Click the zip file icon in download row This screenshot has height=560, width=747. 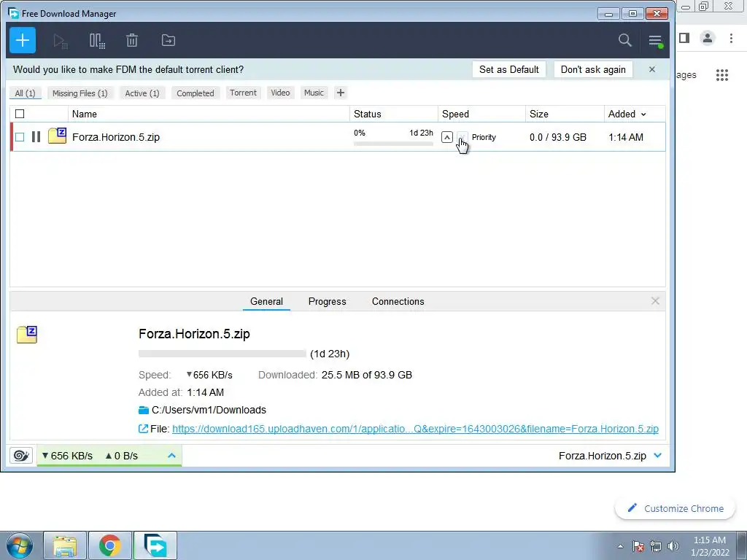pyautogui.click(x=57, y=136)
